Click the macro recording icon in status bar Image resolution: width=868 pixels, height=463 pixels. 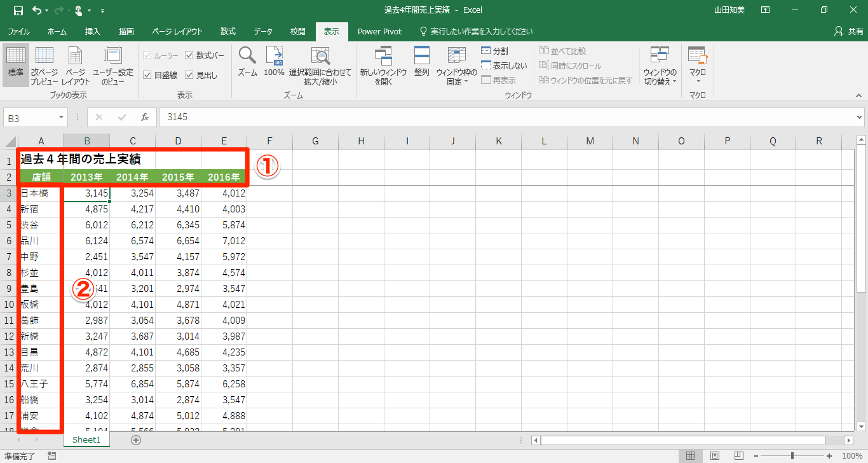point(51,456)
